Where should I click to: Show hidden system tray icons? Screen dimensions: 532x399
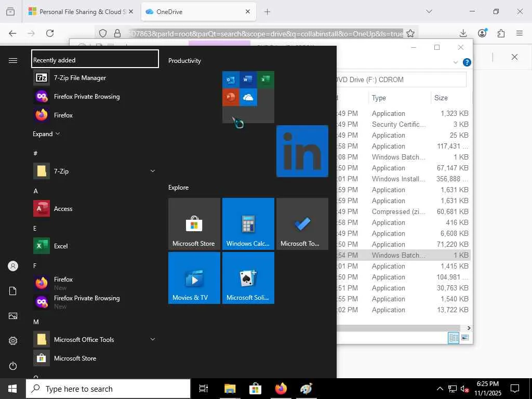440,389
